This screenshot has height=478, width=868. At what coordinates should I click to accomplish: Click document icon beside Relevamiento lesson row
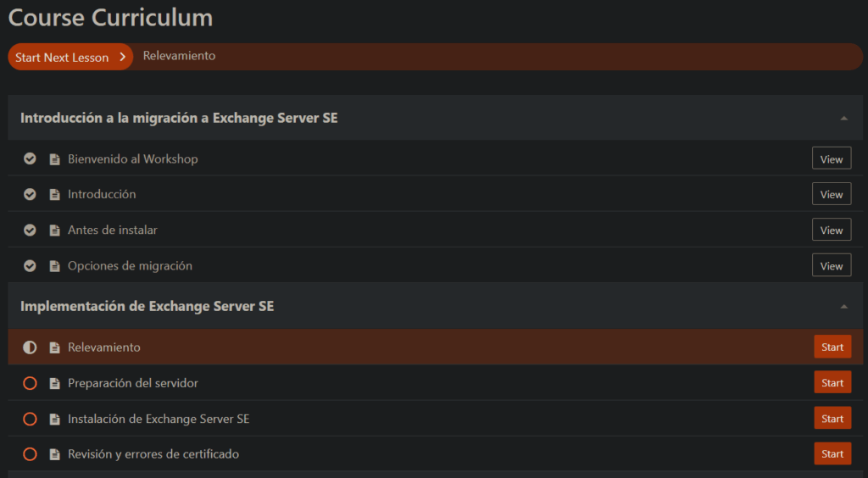click(55, 347)
